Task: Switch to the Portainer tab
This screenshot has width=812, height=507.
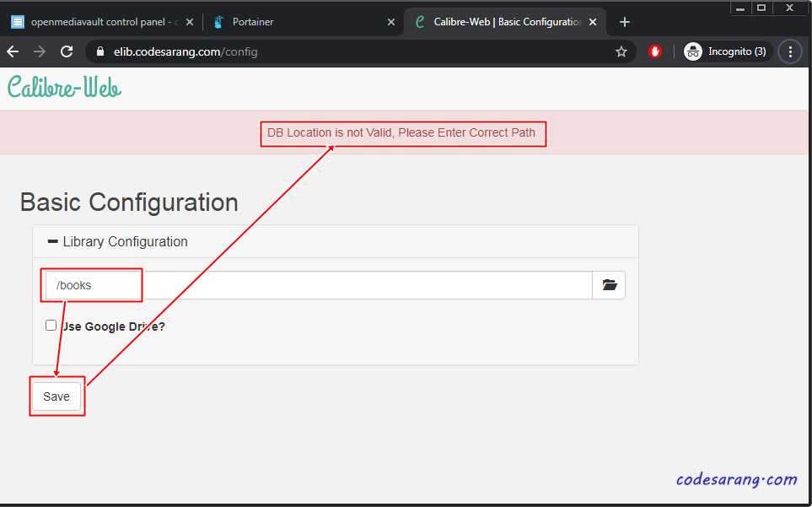Action: point(303,22)
